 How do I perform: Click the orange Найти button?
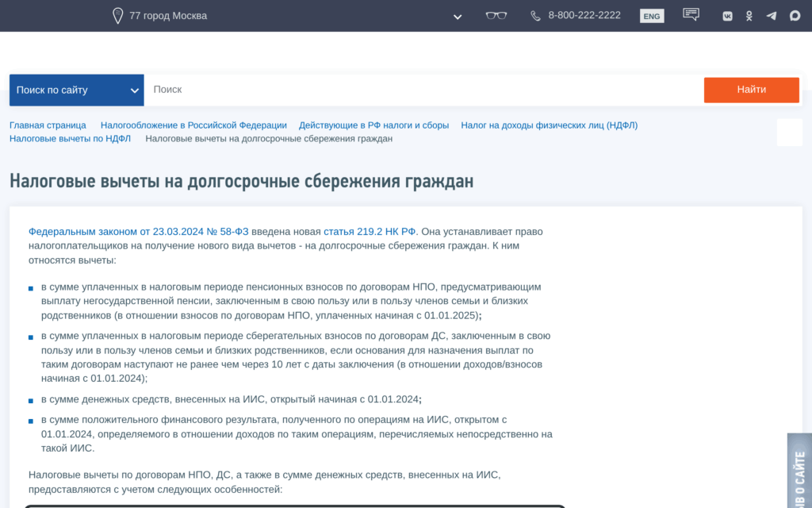click(x=752, y=90)
